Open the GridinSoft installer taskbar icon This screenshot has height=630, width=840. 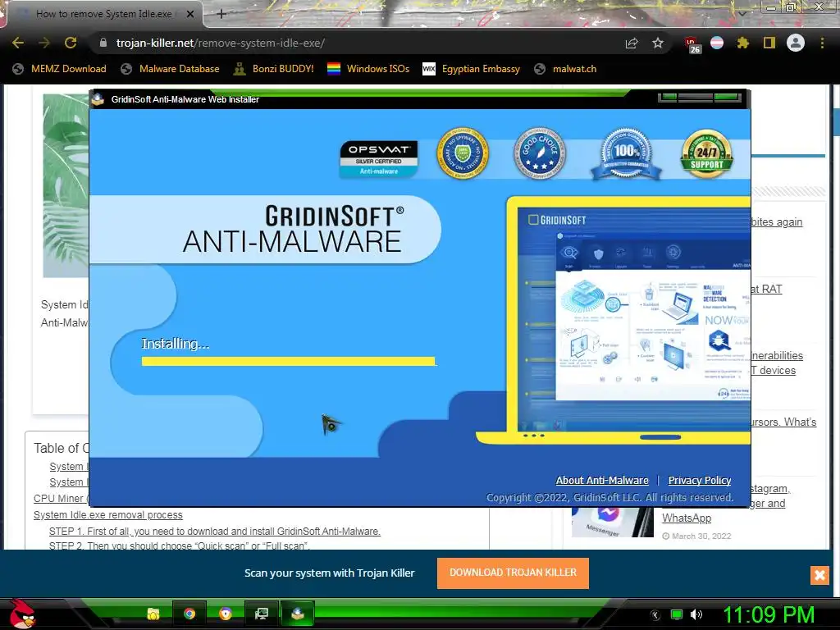(x=298, y=614)
